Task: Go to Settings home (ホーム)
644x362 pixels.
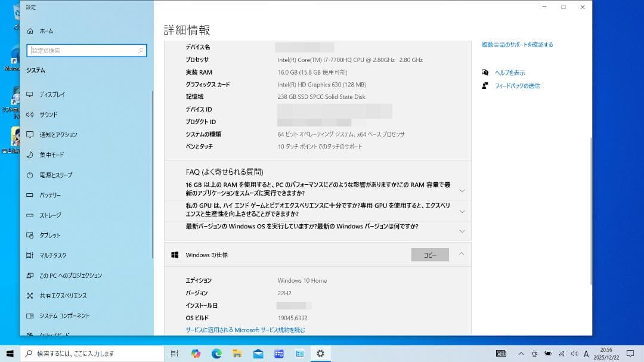Action: pyautogui.click(x=45, y=30)
